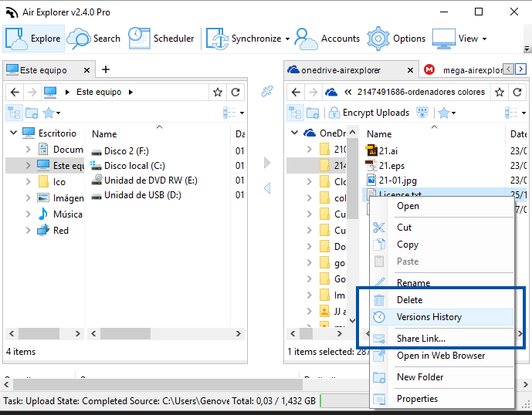Favorite the OneDrive folder location
Viewport: 532px width, 415px height.
[x=500, y=92]
